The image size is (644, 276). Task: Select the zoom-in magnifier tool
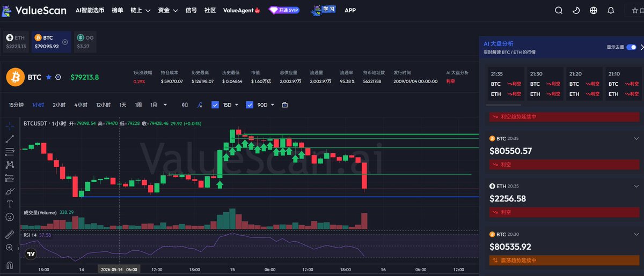(x=10, y=248)
